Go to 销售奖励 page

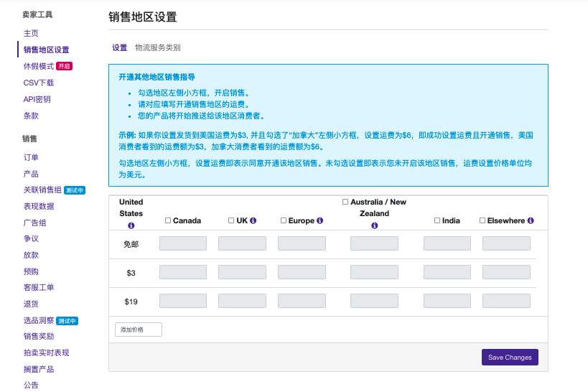tap(39, 337)
